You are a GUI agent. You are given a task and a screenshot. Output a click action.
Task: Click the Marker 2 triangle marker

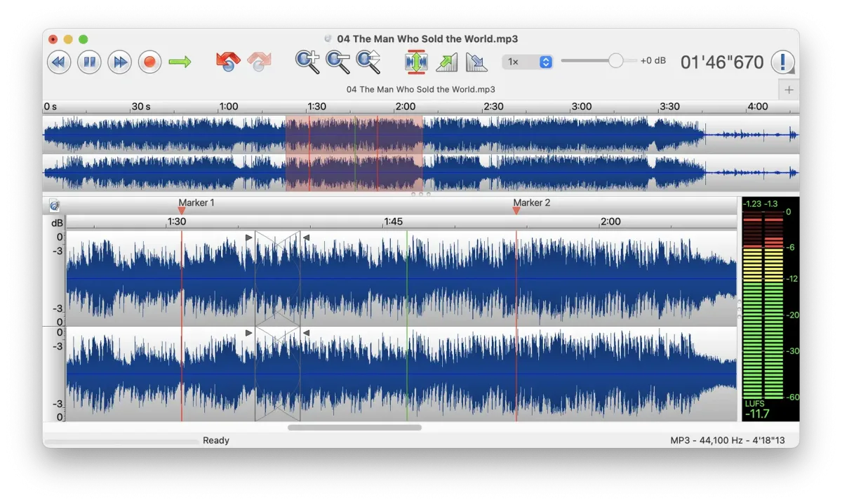click(x=516, y=210)
